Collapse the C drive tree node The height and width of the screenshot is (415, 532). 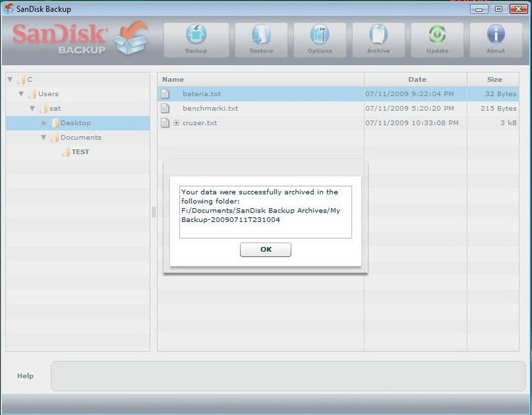pyautogui.click(x=10, y=80)
